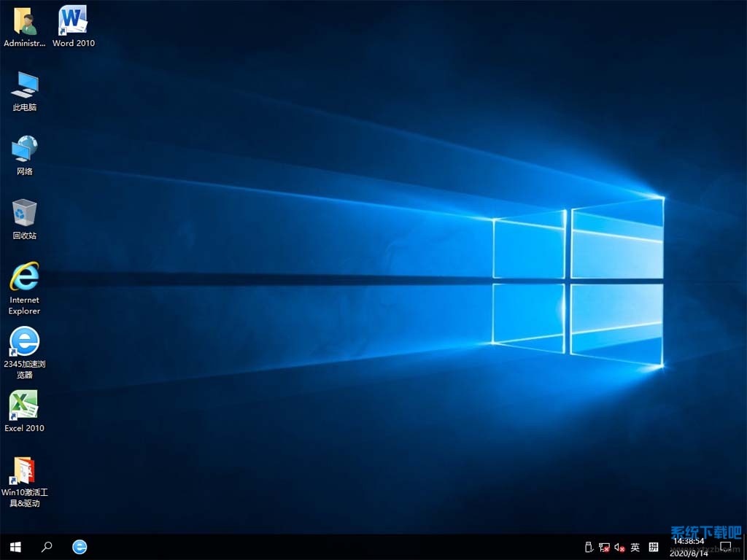Screen dimensions: 747x560
Task: Select the Excel 2010 desktop shortcut
Action: (24, 407)
